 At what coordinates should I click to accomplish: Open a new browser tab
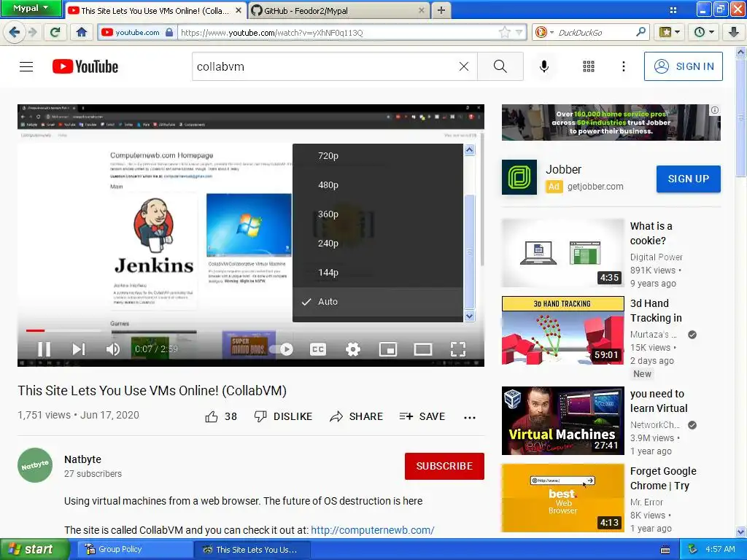click(441, 10)
